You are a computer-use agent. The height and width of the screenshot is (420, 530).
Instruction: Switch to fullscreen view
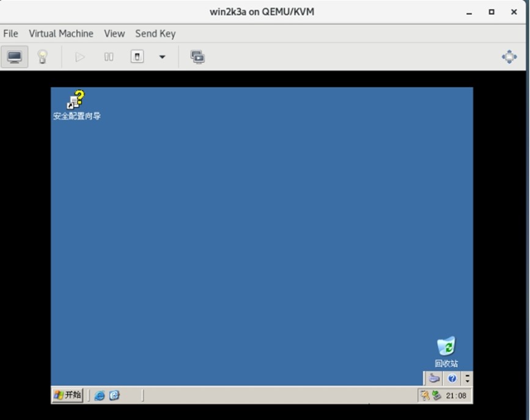pos(509,57)
